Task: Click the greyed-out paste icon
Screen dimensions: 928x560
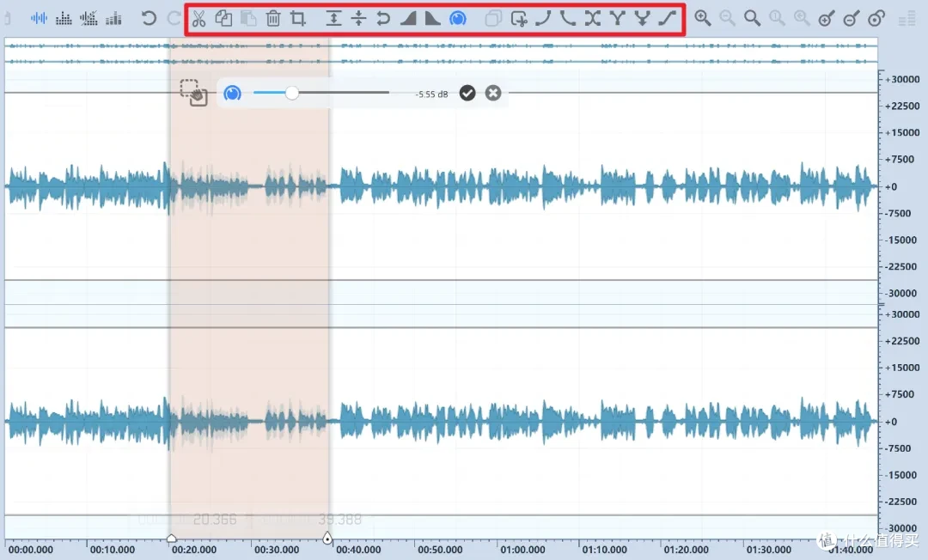Action: [x=248, y=19]
